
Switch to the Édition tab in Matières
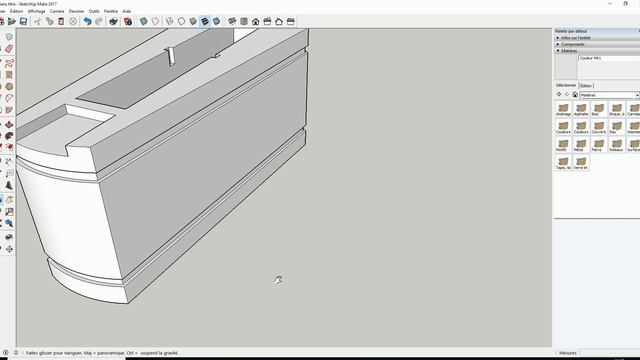coord(586,86)
